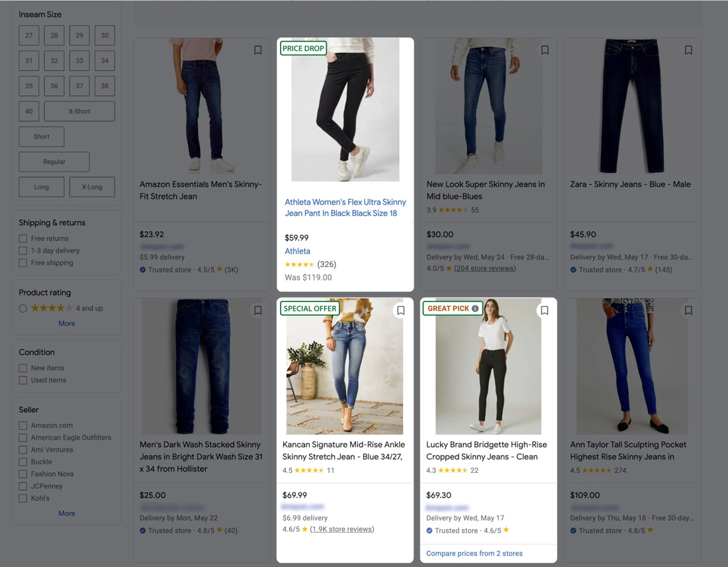Open the Zara - Skinny Jeans title

[631, 184]
